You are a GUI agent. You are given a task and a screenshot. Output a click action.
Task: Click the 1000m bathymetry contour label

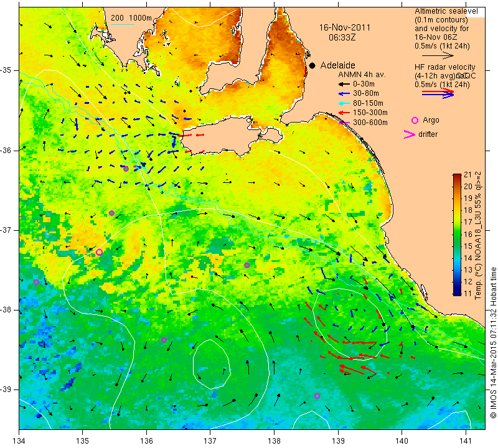(x=140, y=18)
